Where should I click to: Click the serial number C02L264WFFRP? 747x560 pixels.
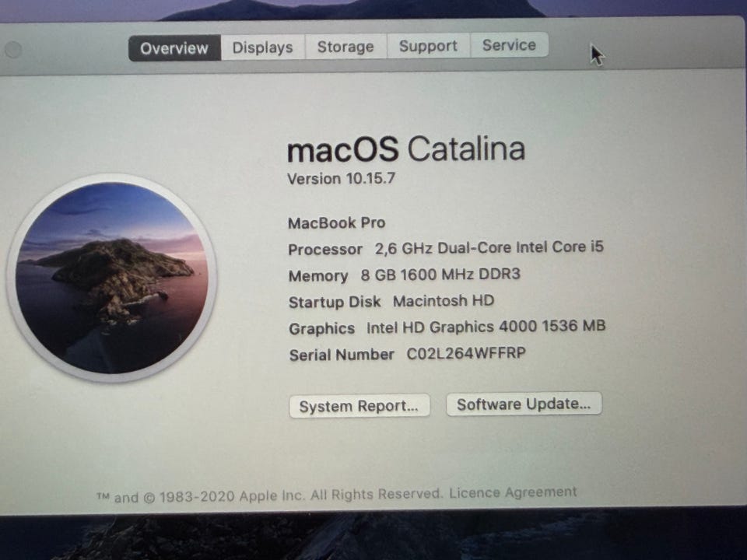466,353
